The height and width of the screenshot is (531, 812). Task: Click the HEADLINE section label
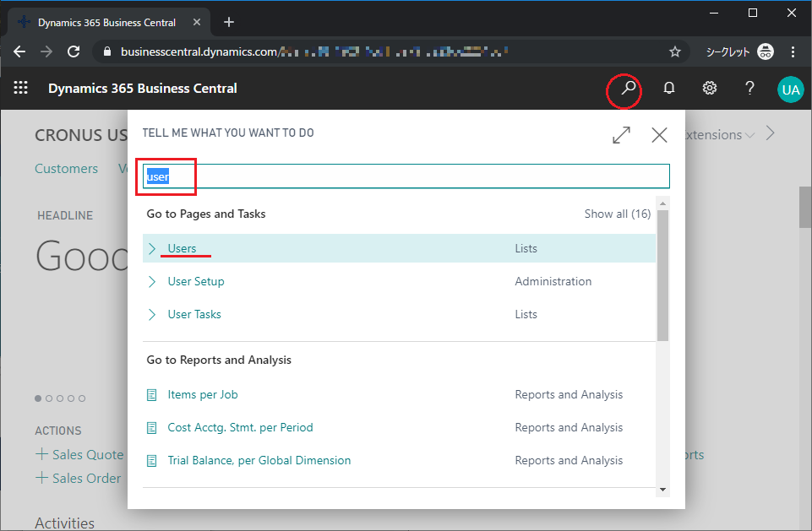(65, 215)
